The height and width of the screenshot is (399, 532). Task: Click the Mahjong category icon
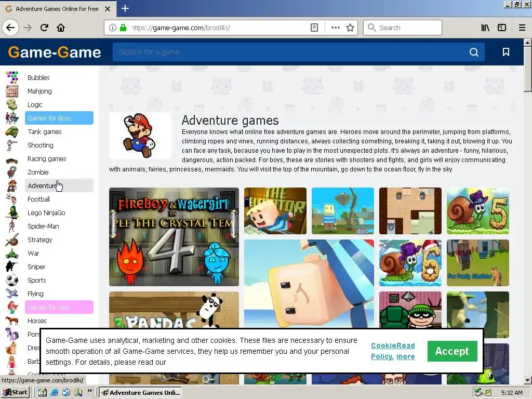[x=12, y=91]
